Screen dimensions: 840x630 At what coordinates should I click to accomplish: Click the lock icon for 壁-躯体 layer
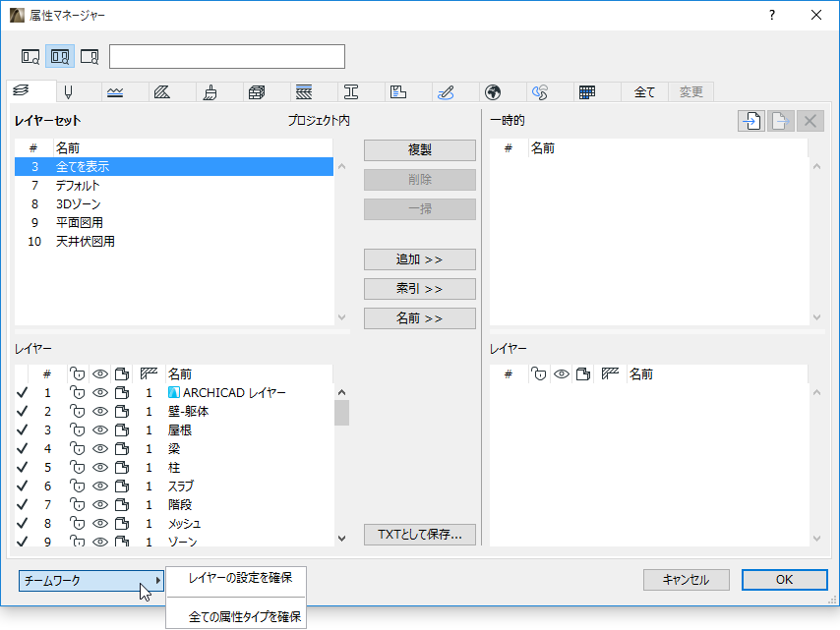point(78,412)
